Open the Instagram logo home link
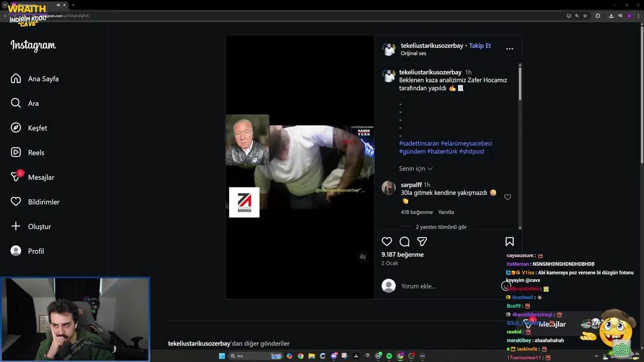644x362 pixels. pos(33,45)
